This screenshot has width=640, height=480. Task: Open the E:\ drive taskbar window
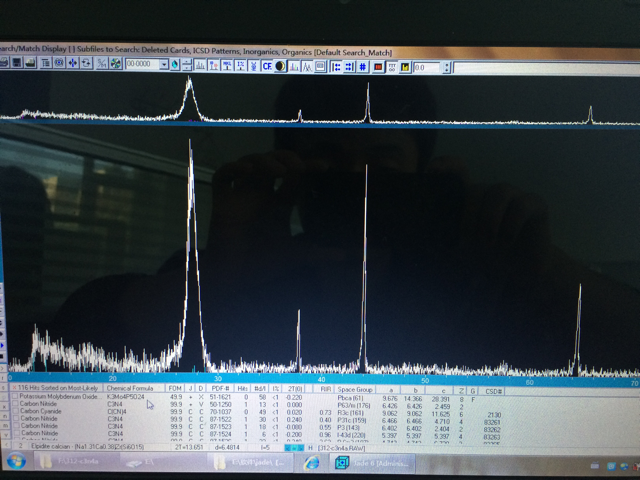pos(163,462)
